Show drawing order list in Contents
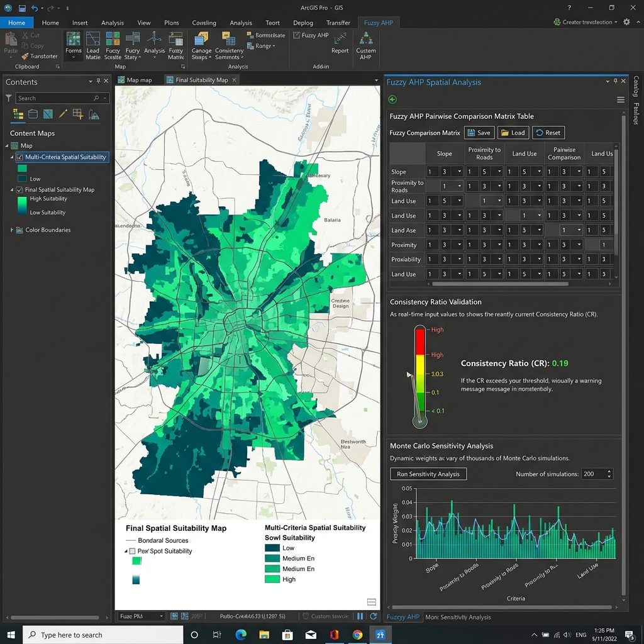 [18, 114]
